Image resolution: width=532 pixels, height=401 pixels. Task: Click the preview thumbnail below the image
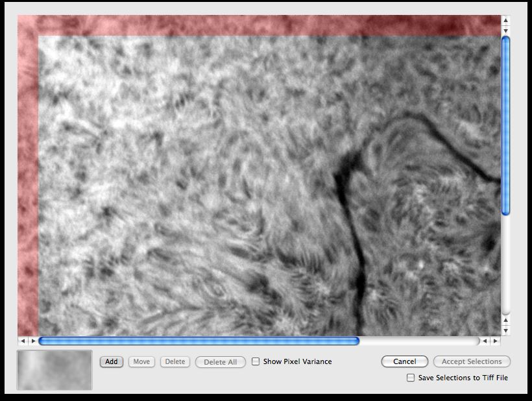(x=54, y=370)
